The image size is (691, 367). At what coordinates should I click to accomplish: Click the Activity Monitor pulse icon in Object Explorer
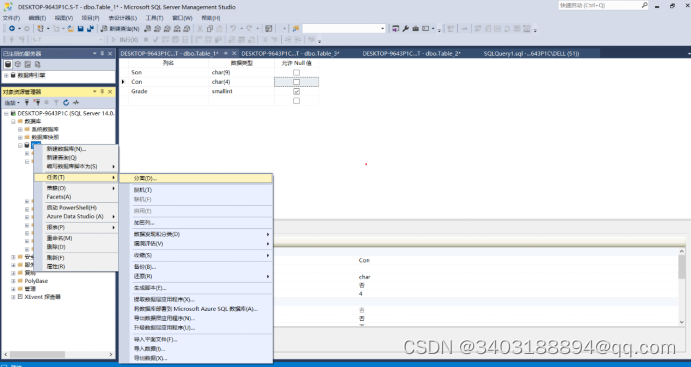76,103
